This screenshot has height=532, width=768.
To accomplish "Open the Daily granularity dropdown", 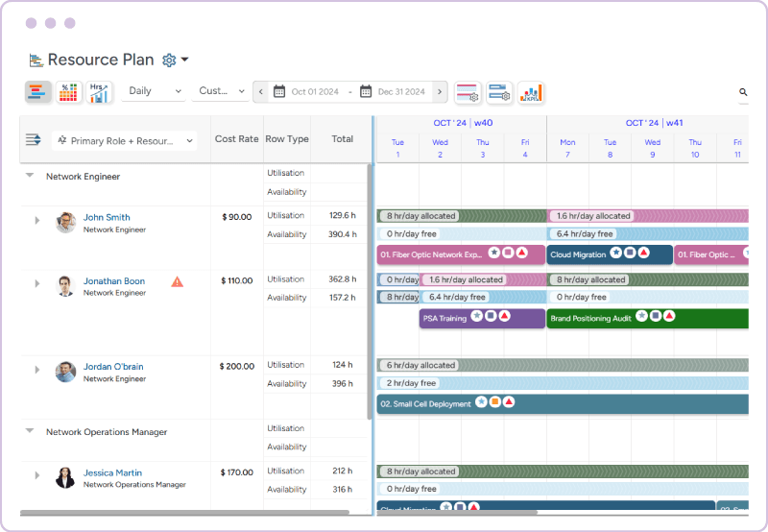I will pyautogui.click(x=154, y=91).
